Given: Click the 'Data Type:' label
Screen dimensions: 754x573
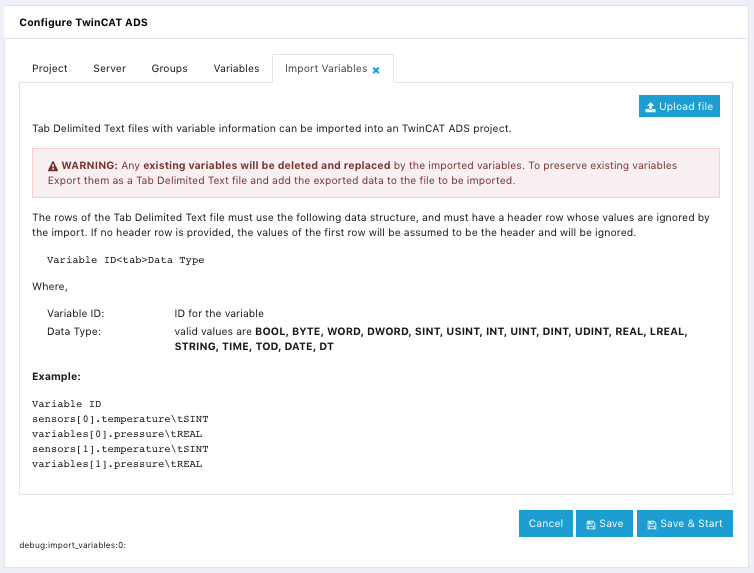Looking at the screenshot, I should pos(74,332).
